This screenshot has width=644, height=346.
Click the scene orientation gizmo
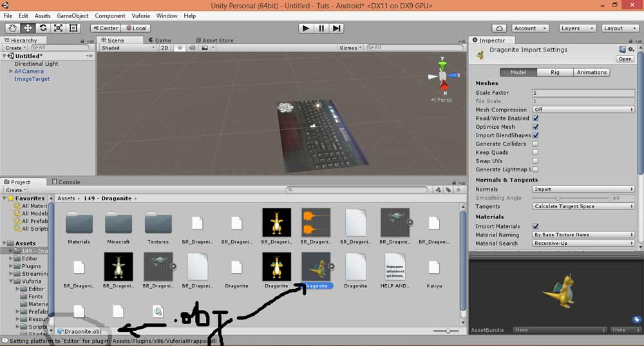click(443, 76)
